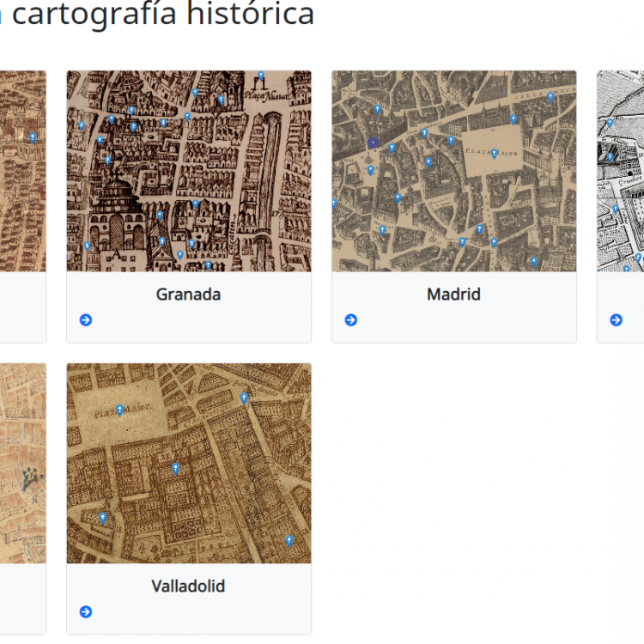Select the Madrid card title
Screen dimensions: 644x644
coord(454,295)
